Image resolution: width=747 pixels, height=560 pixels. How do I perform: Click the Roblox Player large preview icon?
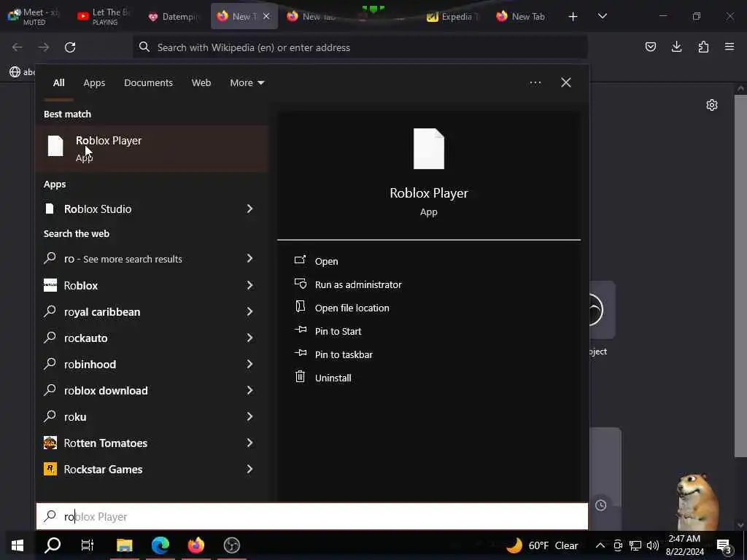point(429,149)
